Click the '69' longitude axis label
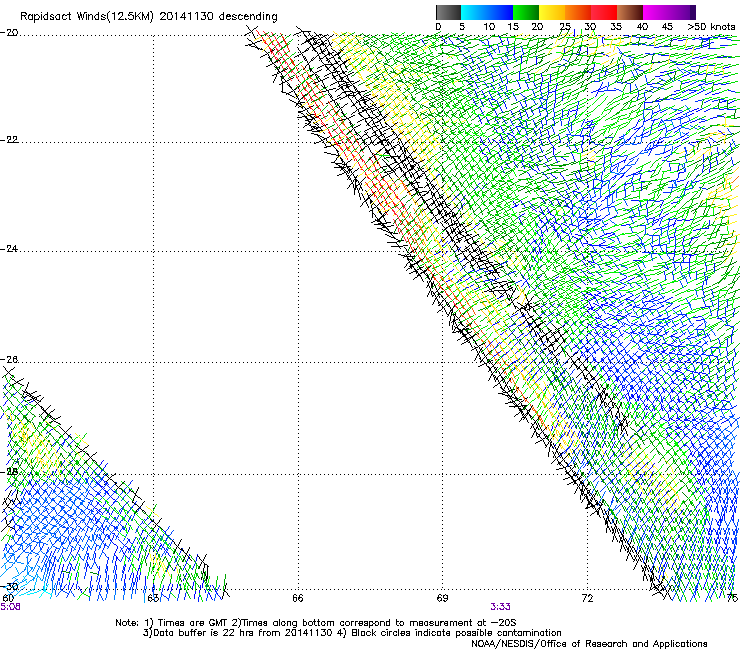Screen dimensions: 740x650 click(442, 599)
